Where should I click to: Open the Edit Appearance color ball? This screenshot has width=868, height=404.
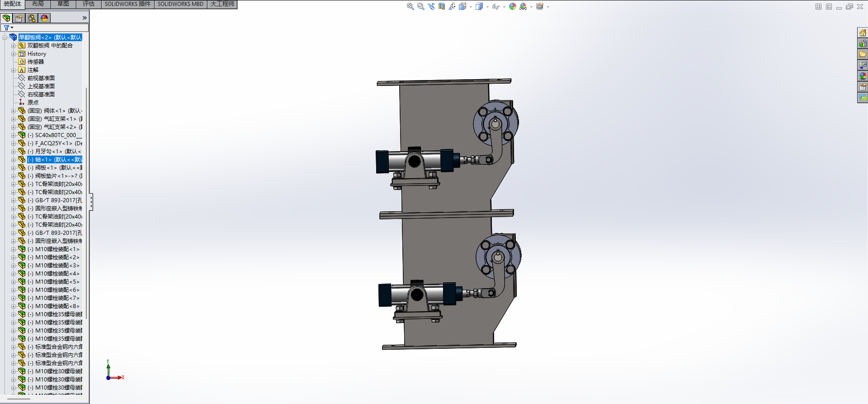pos(512,6)
